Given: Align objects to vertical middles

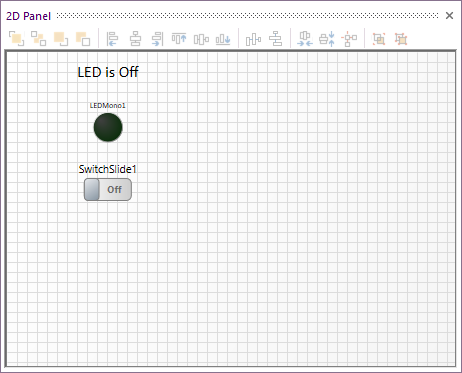Looking at the screenshot, I should point(201,39).
